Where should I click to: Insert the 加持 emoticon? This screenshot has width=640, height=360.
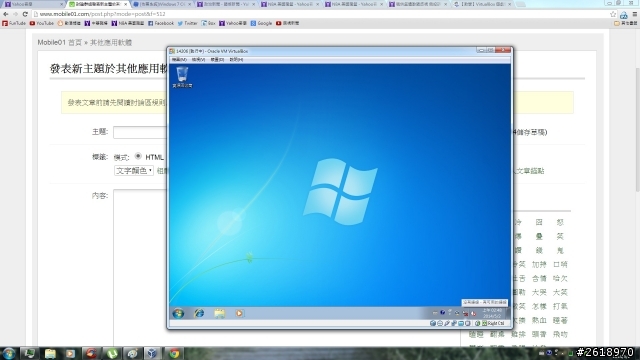coord(539,264)
